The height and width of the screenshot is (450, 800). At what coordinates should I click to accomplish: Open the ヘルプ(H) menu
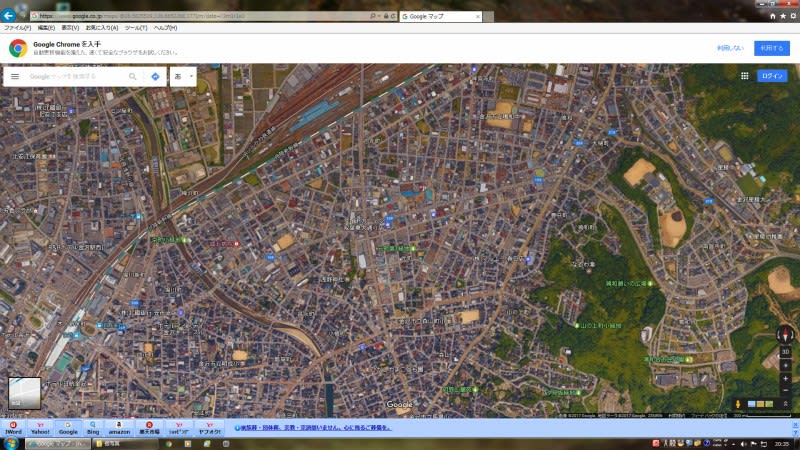[165, 28]
